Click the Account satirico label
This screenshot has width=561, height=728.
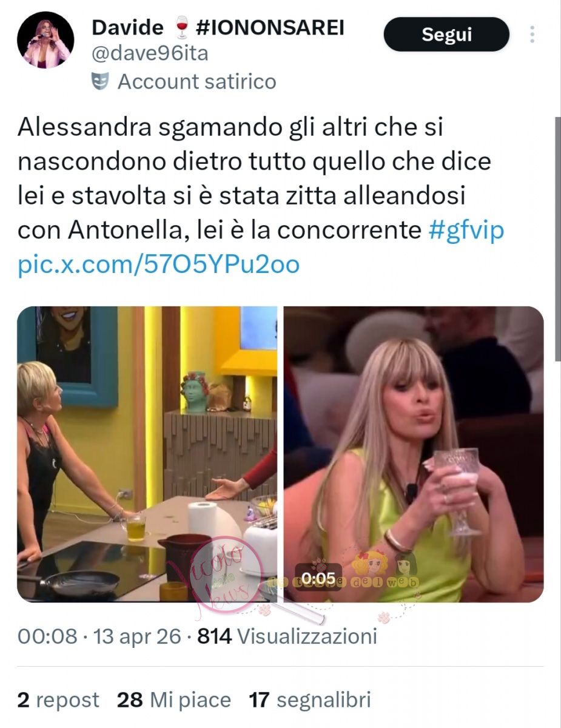[197, 81]
